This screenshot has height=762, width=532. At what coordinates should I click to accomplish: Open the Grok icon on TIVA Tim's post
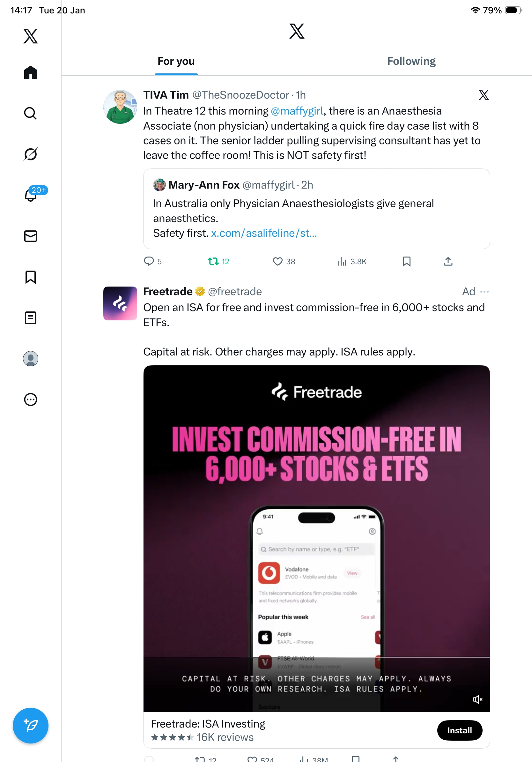(483, 95)
